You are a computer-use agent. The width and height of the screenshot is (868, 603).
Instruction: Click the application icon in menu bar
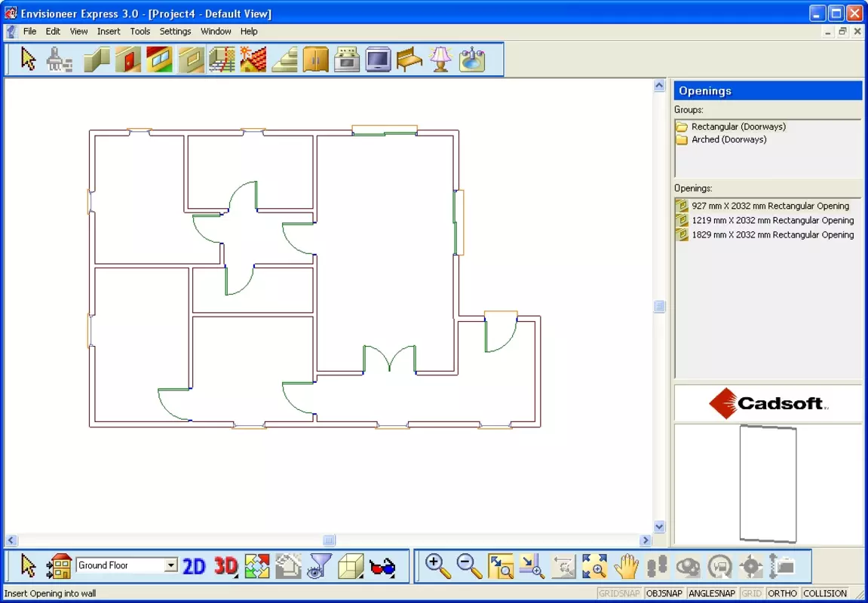coord(11,32)
